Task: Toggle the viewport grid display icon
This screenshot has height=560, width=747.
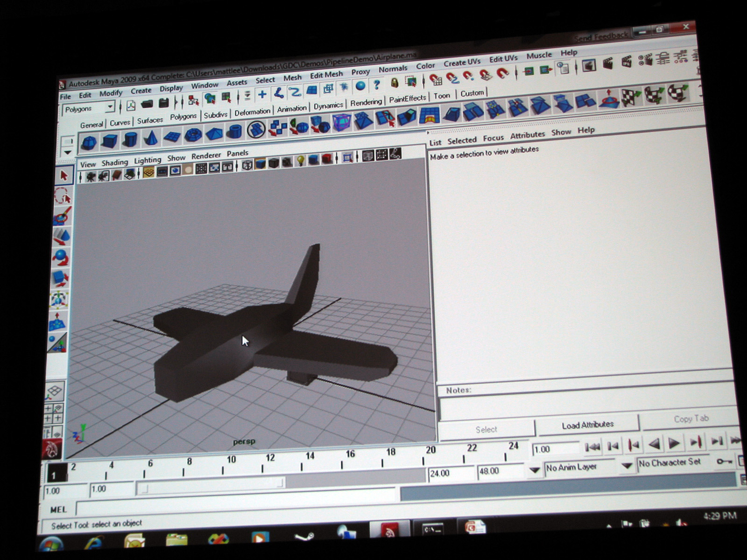Action: click(148, 172)
